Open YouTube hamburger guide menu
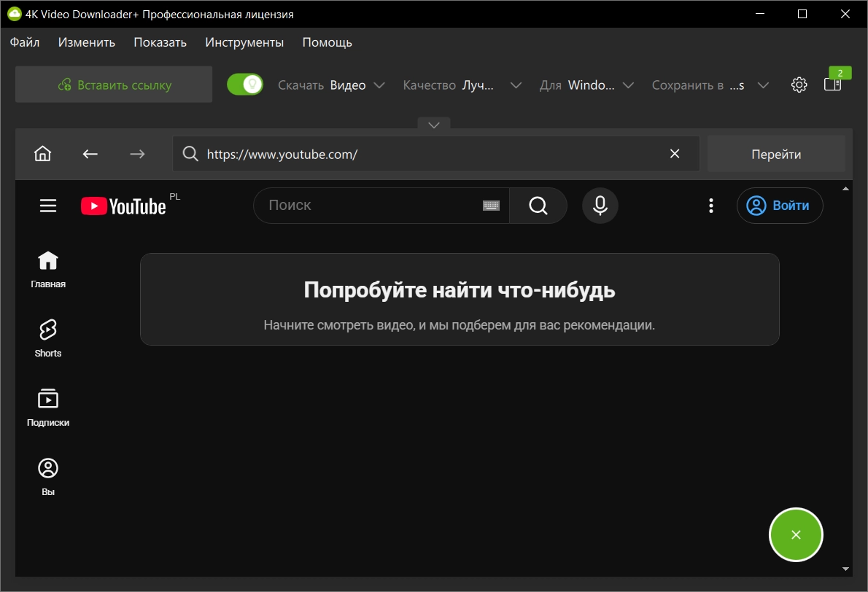 tap(48, 206)
